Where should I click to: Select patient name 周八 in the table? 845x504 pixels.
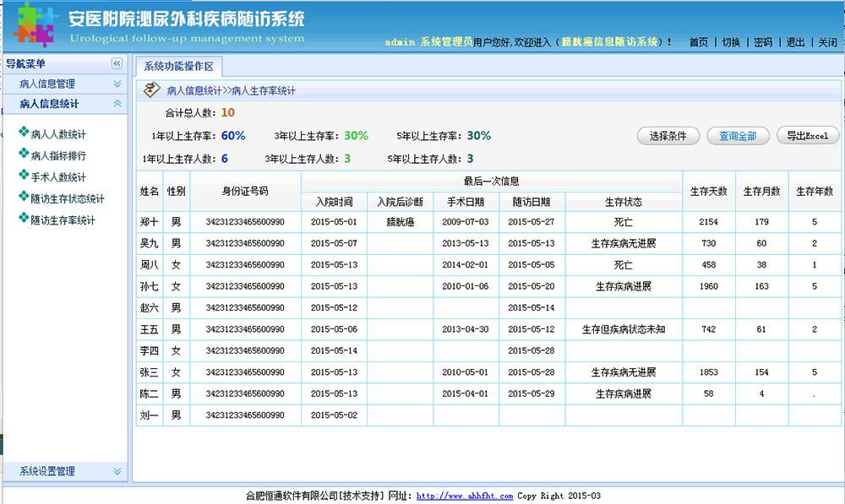pyautogui.click(x=150, y=265)
